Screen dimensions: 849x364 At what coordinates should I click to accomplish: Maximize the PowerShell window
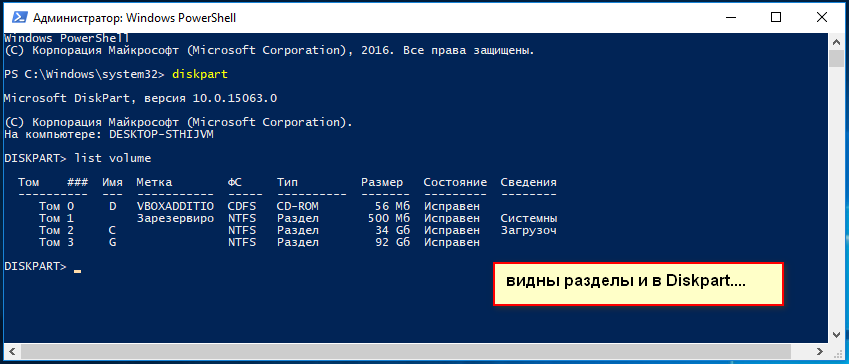pyautogui.click(x=776, y=17)
